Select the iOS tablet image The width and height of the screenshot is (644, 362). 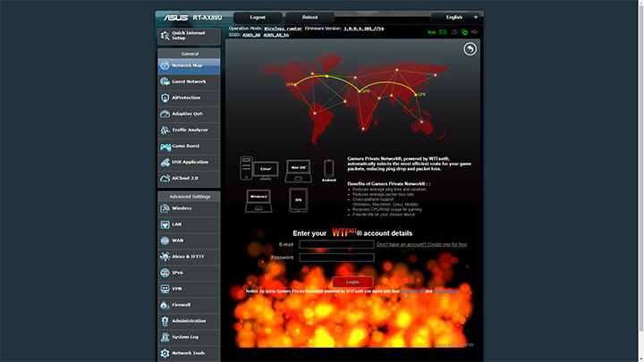point(298,200)
